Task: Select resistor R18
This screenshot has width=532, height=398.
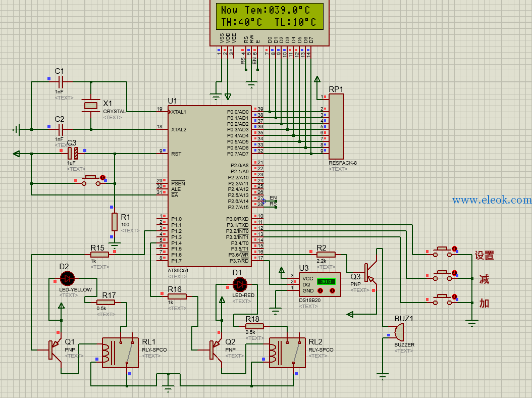Action: [x=254, y=326]
